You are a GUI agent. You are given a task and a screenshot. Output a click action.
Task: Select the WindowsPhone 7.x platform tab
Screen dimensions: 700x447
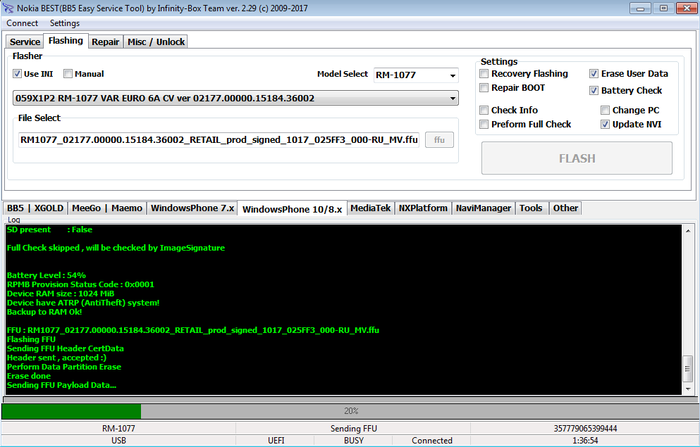[x=193, y=208]
